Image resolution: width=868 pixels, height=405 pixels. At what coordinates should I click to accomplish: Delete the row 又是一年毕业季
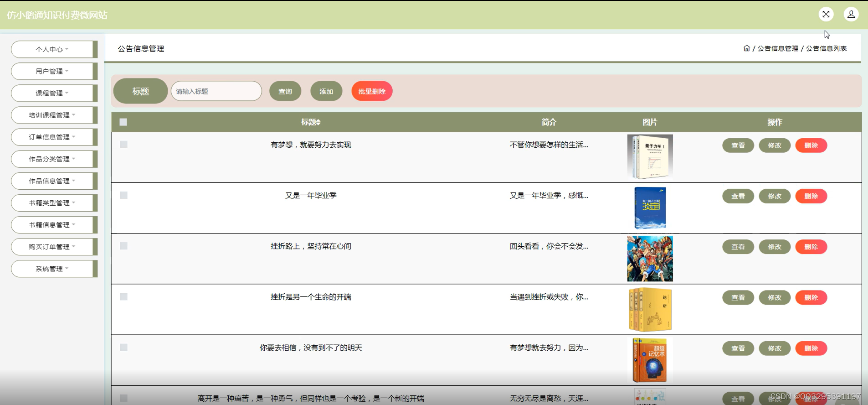(x=811, y=196)
